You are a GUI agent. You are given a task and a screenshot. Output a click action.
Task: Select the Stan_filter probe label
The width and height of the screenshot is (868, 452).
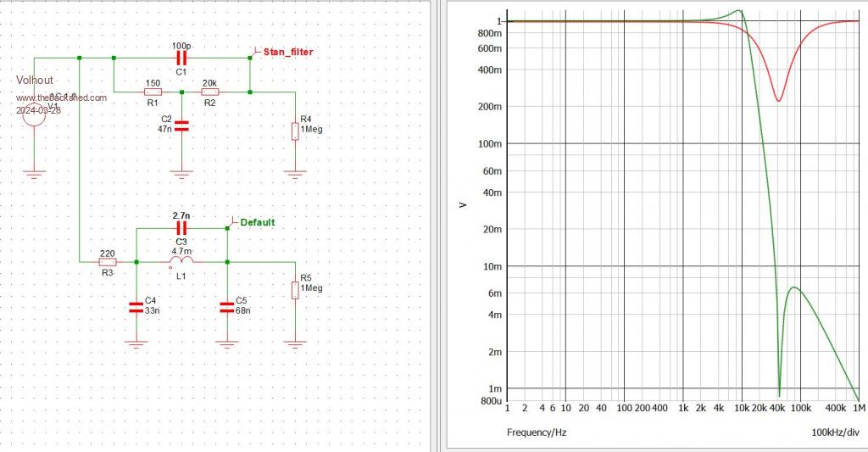pos(288,52)
